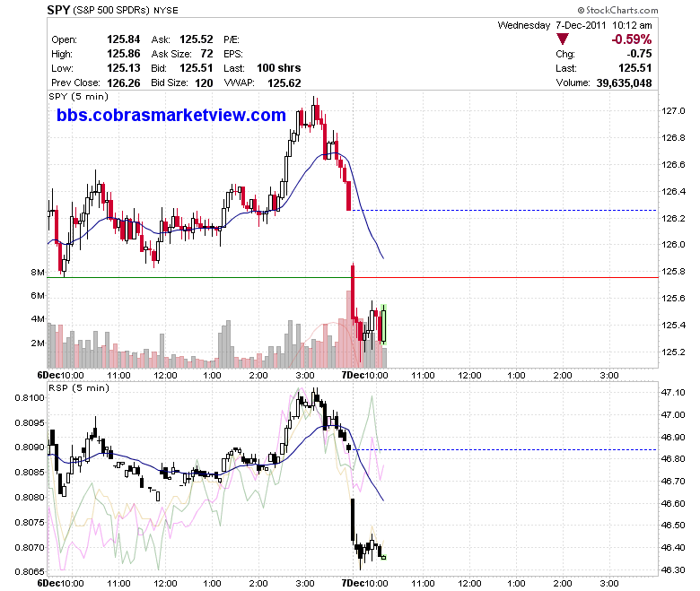
Task: Click the 46.30 RSP price axis label
Action: [673, 569]
